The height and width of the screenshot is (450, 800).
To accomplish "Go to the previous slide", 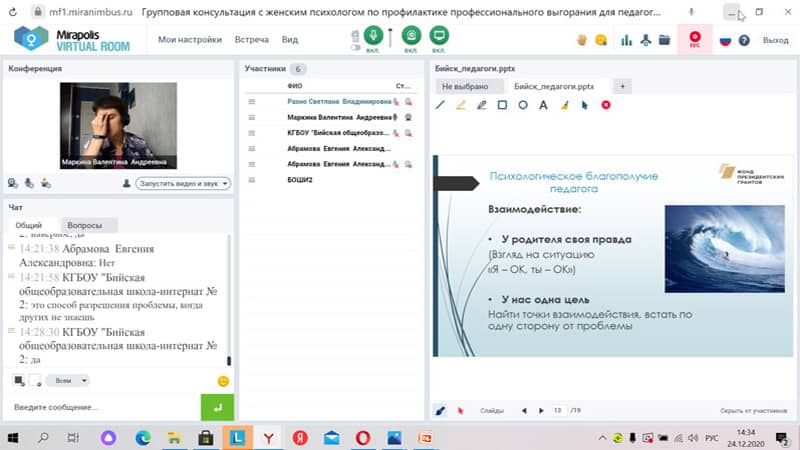I will pos(524,410).
